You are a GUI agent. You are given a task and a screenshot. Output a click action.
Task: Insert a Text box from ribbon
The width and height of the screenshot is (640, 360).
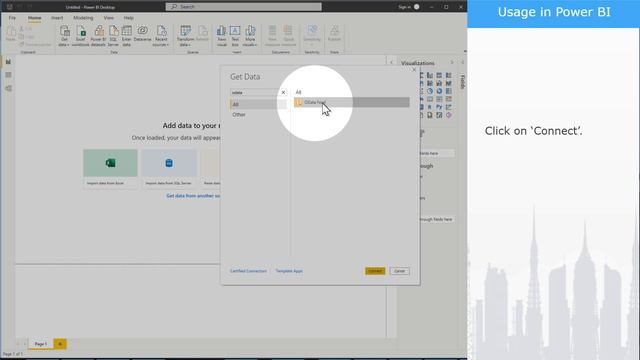tap(235, 36)
